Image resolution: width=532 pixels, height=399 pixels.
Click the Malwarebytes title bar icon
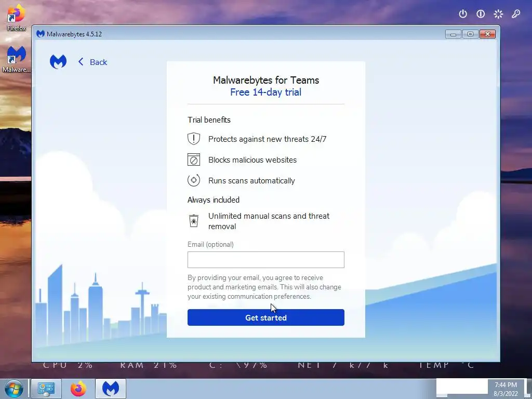point(41,34)
